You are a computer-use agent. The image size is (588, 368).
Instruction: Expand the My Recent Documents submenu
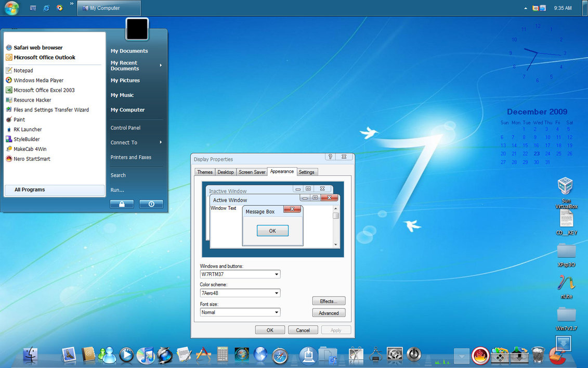(136, 66)
